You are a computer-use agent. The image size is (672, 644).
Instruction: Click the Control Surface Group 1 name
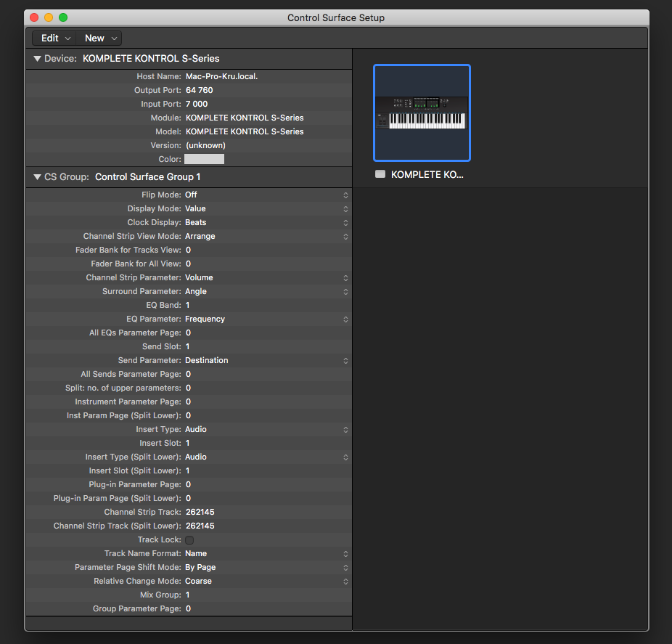(x=148, y=176)
